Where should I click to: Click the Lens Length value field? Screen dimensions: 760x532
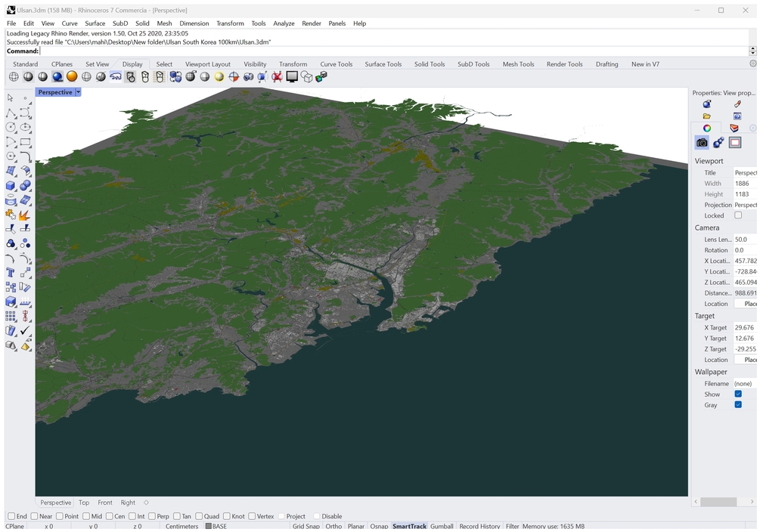[x=744, y=240]
